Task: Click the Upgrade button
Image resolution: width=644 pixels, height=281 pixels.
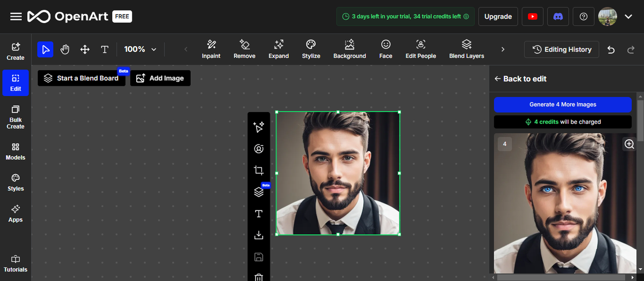Action: pos(498,17)
